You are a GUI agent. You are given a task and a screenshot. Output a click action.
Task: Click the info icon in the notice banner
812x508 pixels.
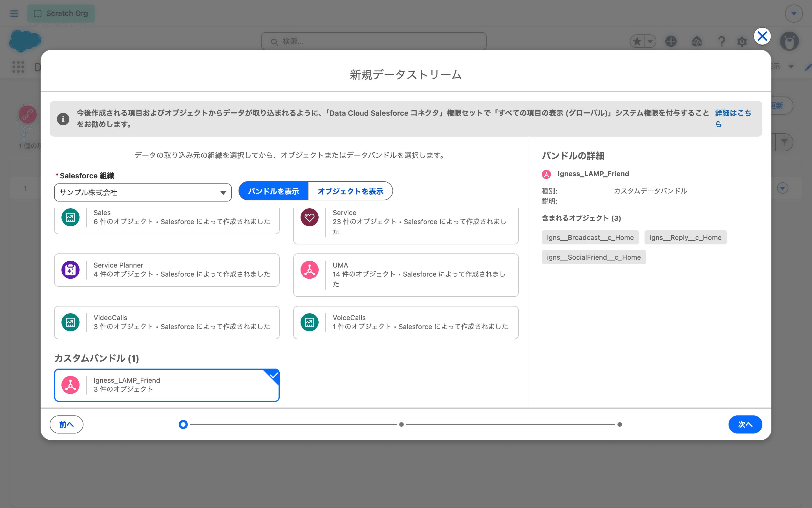pos(63,119)
